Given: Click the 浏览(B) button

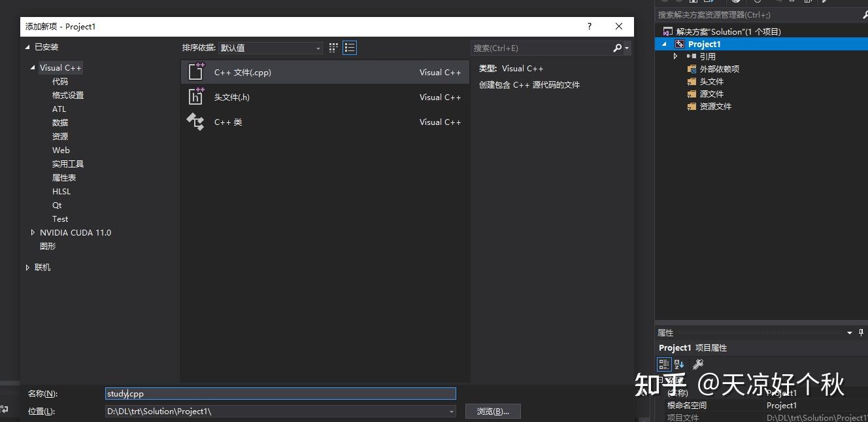Looking at the screenshot, I should [493, 411].
